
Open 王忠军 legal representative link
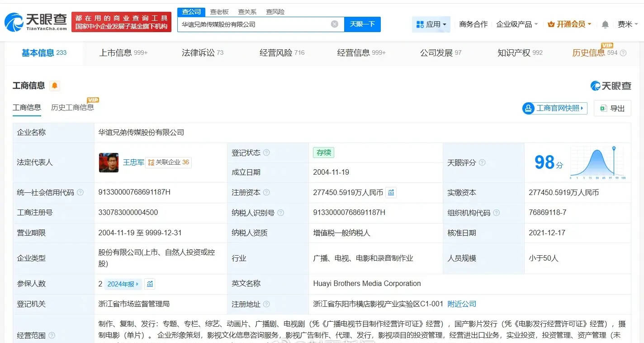click(133, 162)
